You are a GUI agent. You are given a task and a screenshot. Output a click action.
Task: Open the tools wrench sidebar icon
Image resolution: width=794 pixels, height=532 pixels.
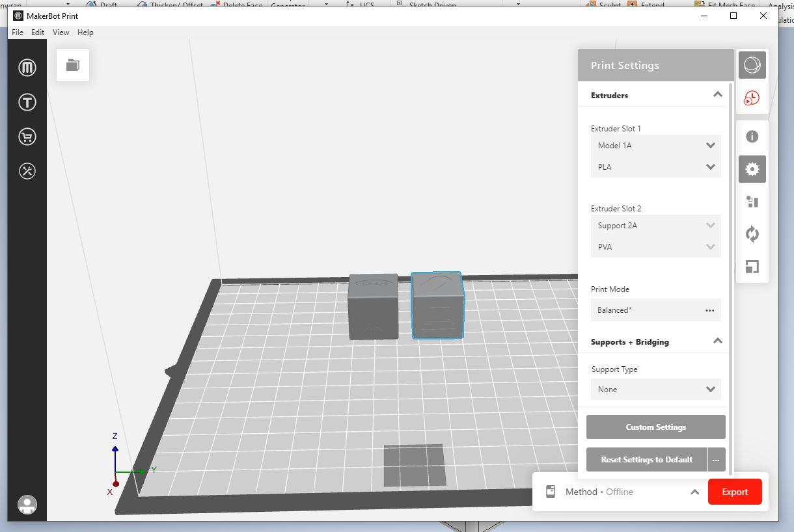click(27, 171)
